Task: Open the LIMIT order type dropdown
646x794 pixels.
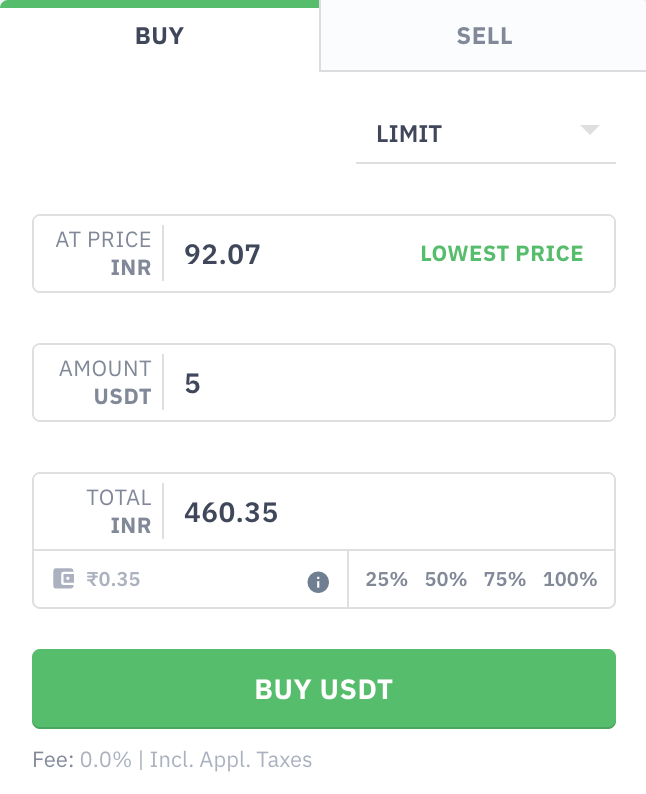Action: click(x=485, y=134)
